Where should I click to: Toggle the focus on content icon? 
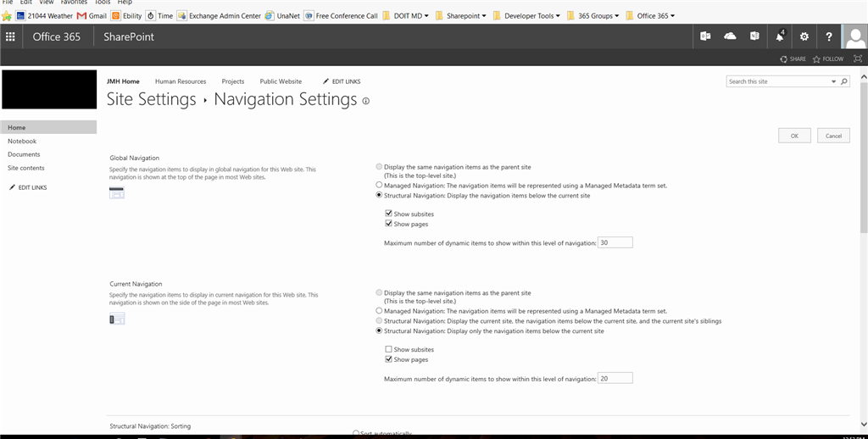point(858,58)
